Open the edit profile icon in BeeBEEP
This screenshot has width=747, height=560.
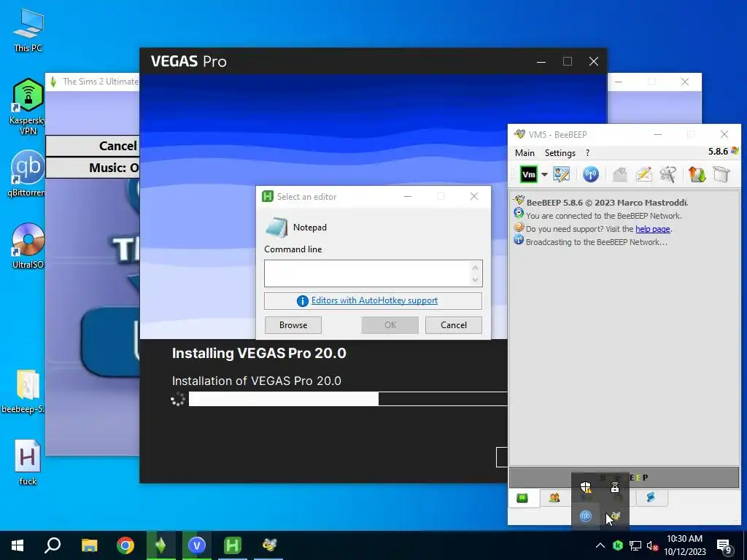point(561,174)
